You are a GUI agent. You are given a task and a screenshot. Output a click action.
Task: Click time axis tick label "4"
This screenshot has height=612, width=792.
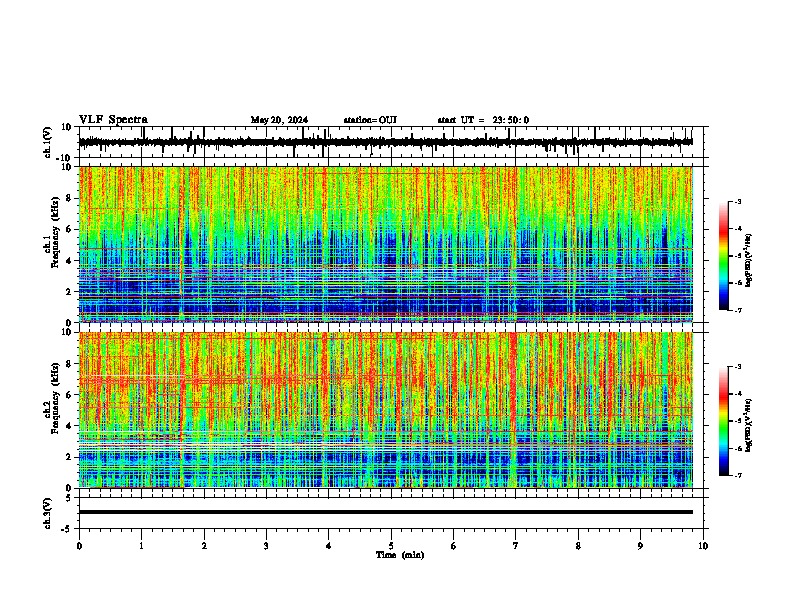(329, 546)
